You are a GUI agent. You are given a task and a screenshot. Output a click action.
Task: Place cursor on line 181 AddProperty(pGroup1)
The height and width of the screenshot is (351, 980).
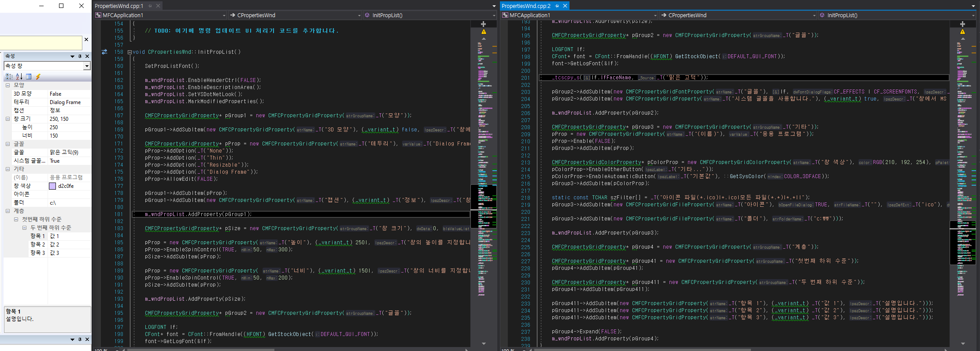tap(198, 214)
